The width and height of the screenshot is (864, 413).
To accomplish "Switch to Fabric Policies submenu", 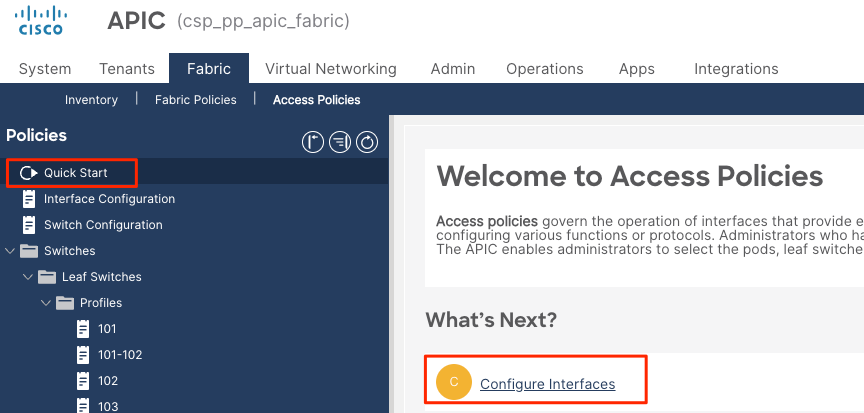I will tap(196, 100).
